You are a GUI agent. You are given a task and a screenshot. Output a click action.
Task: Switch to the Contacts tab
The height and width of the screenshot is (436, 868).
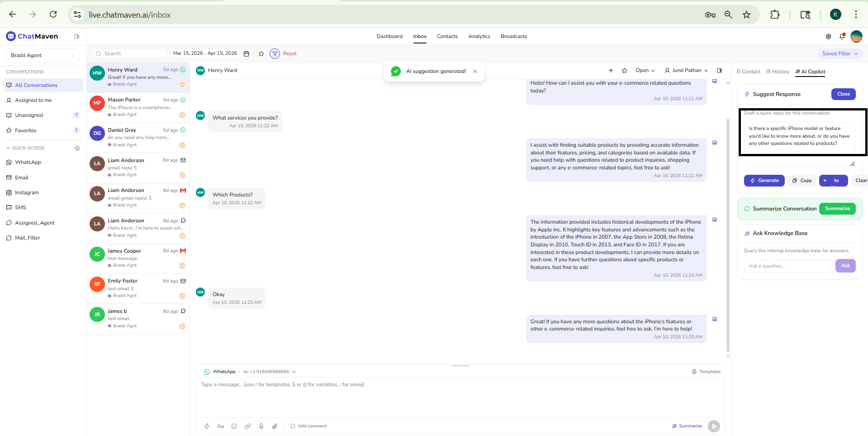pyautogui.click(x=447, y=36)
